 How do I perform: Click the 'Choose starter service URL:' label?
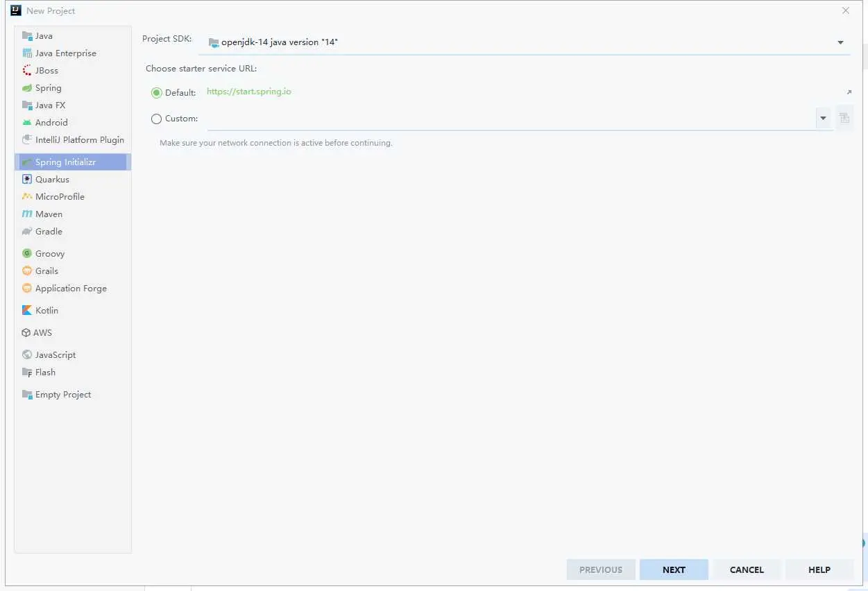click(201, 69)
